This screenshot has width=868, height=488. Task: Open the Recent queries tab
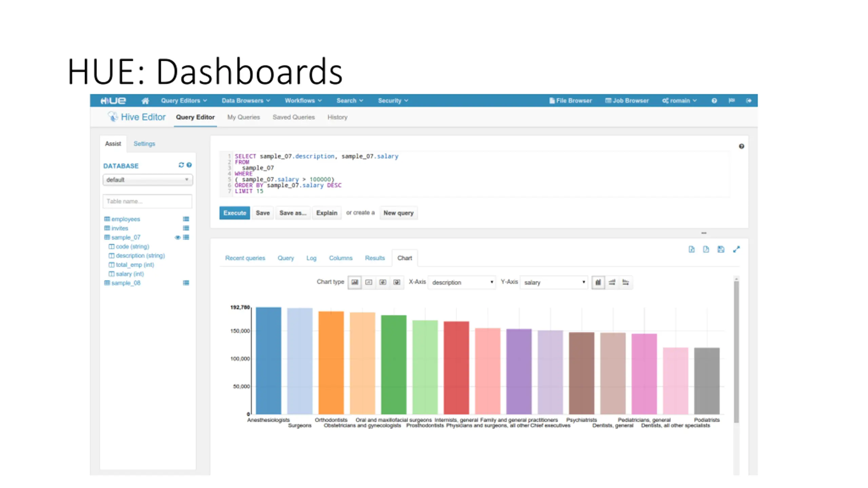245,258
